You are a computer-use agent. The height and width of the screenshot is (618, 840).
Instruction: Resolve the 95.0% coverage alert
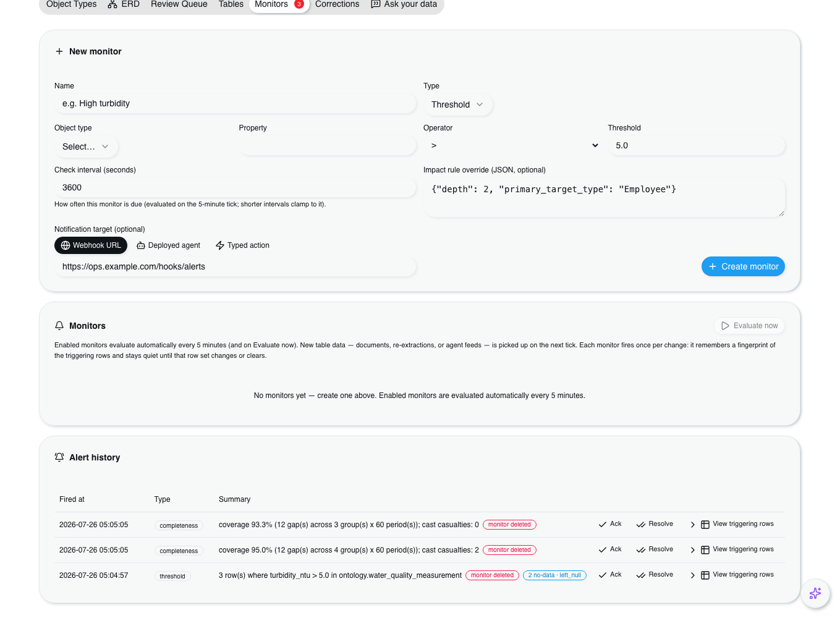pyautogui.click(x=655, y=549)
